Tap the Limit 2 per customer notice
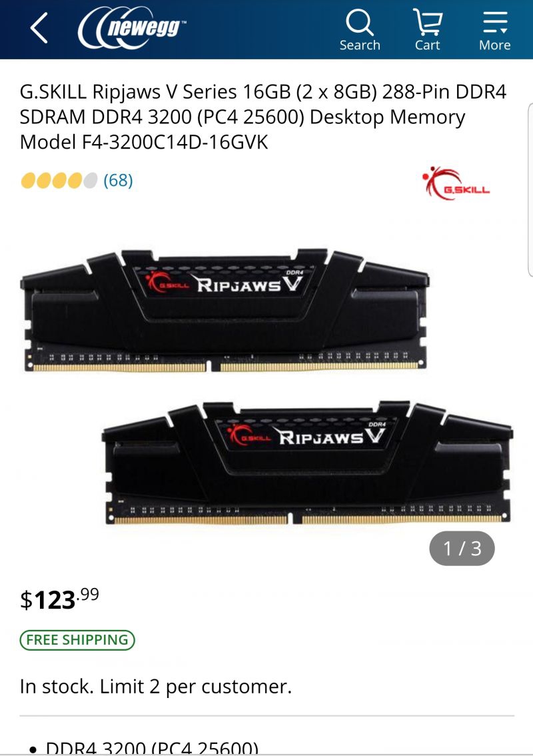Image resolution: width=533 pixels, height=756 pixels. [x=196, y=687]
